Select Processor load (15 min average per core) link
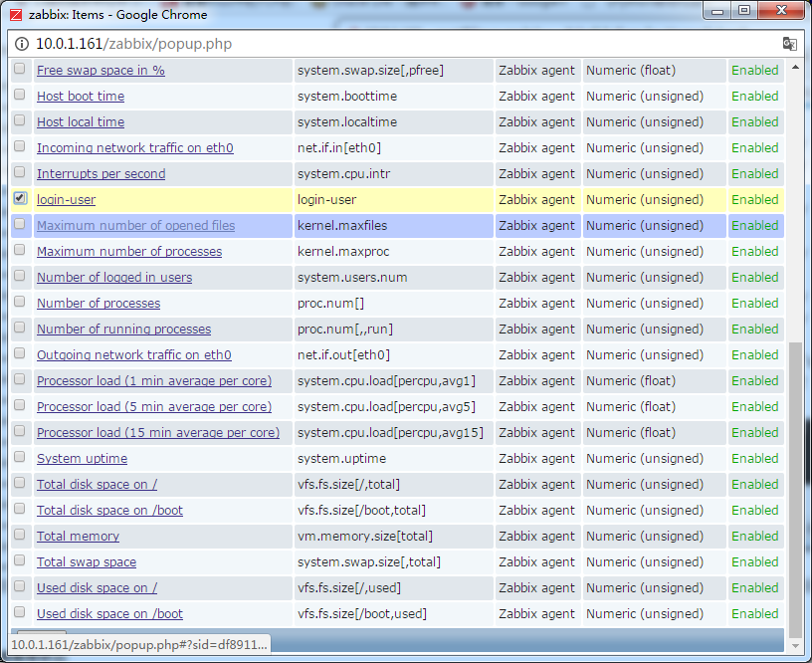This screenshot has height=663, width=812. point(158,433)
